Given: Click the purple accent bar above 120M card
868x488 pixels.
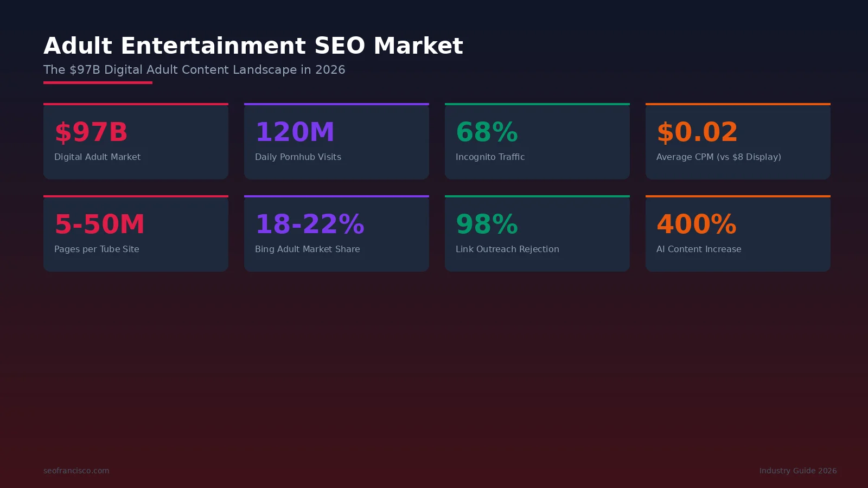Looking at the screenshot, I should click(336, 103).
